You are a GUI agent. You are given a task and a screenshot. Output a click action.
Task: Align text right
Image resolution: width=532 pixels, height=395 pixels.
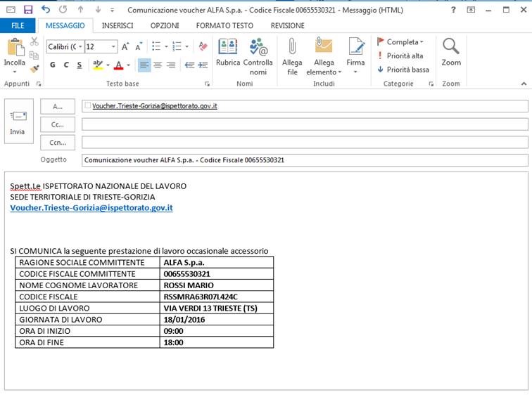point(171,65)
